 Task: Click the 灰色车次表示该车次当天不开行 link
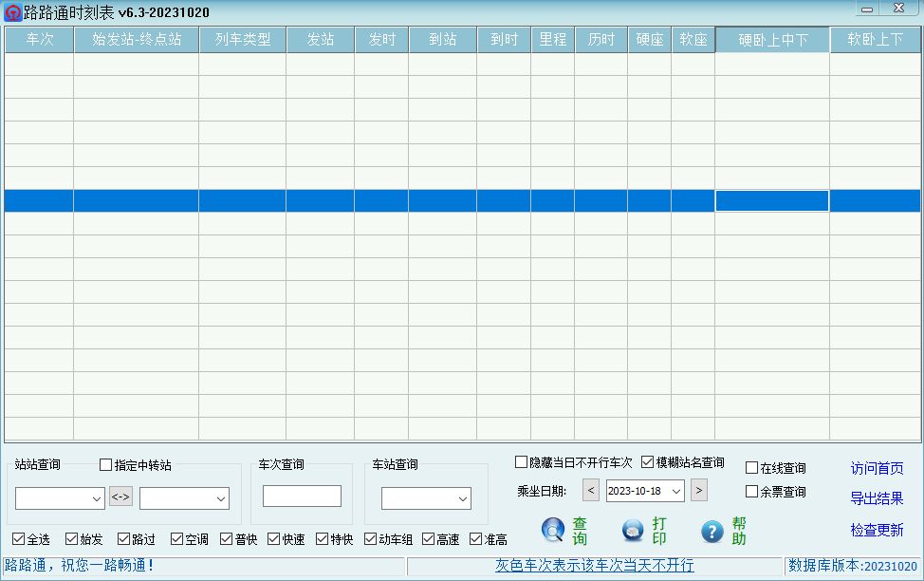click(x=595, y=565)
